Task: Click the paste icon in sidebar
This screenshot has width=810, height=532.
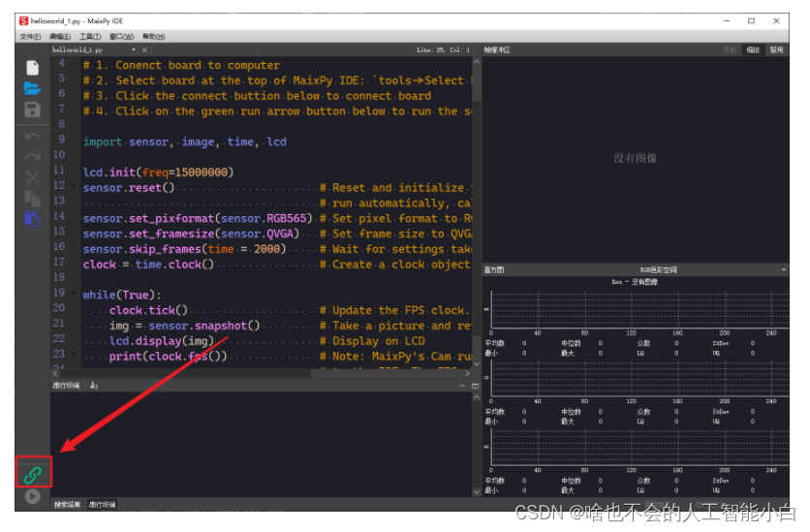Action: click(32, 218)
